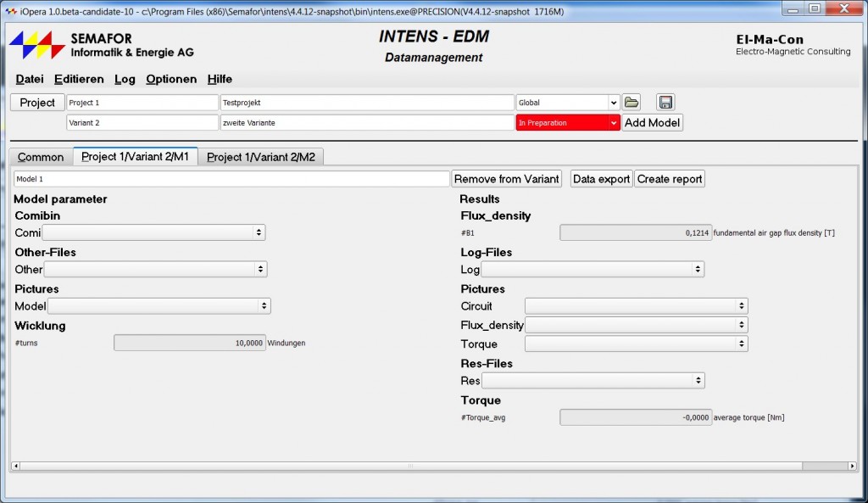The width and height of the screenshot is (868, 503).
Task: Click the 'Wicklung' section heading
Action: point(40,326)
